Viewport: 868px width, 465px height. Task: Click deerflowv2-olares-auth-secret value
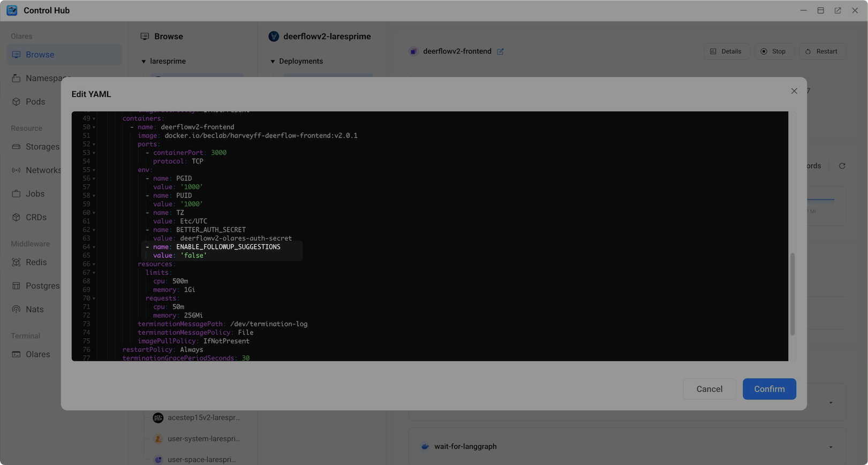(x=236, y=238)
